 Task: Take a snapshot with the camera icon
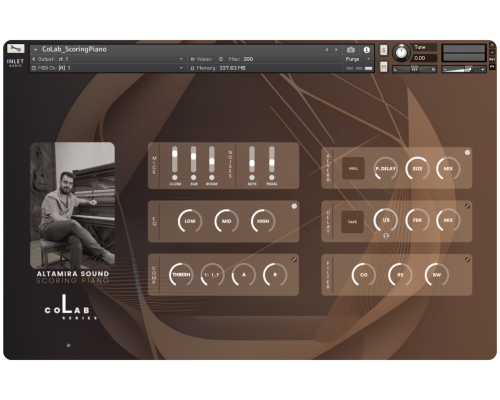click(x=351, y=50)
